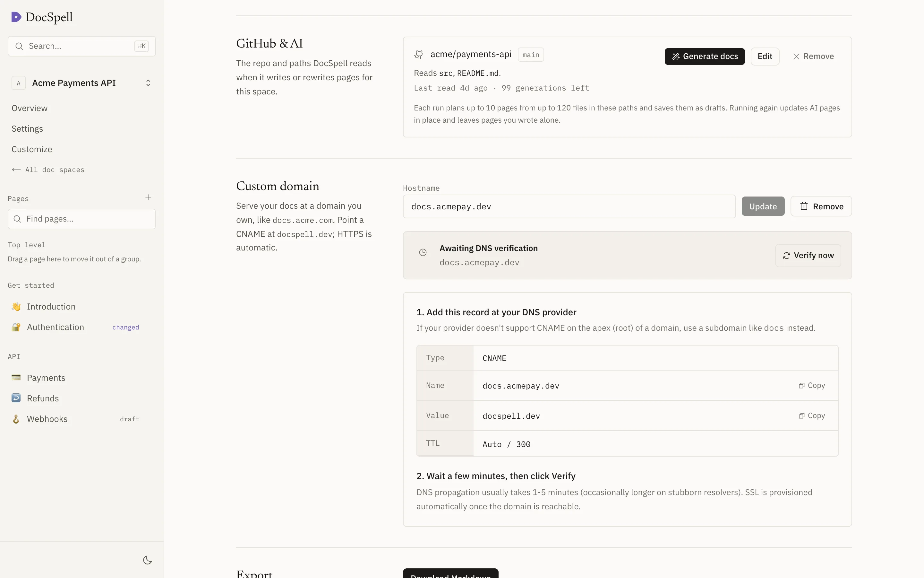This screenshot has width=924, height=578.
Task: Click the trash icon in domain Remove button
Action: coord(804,206)
